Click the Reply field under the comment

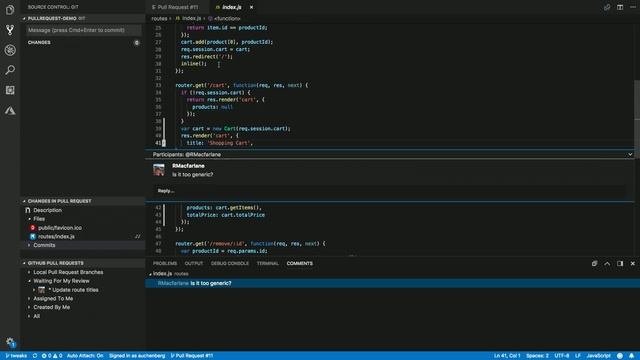[x=389, y=191]
